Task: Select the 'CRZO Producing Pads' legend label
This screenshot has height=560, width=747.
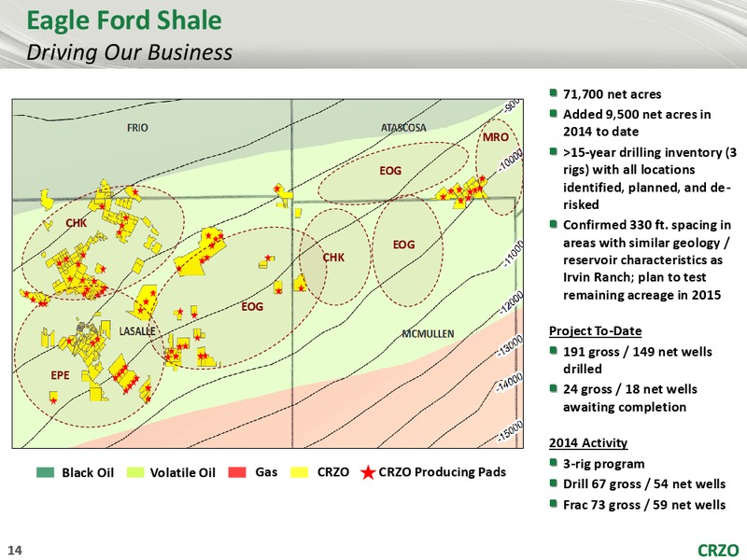Action: pyautogui.click(x=442, y=472)
